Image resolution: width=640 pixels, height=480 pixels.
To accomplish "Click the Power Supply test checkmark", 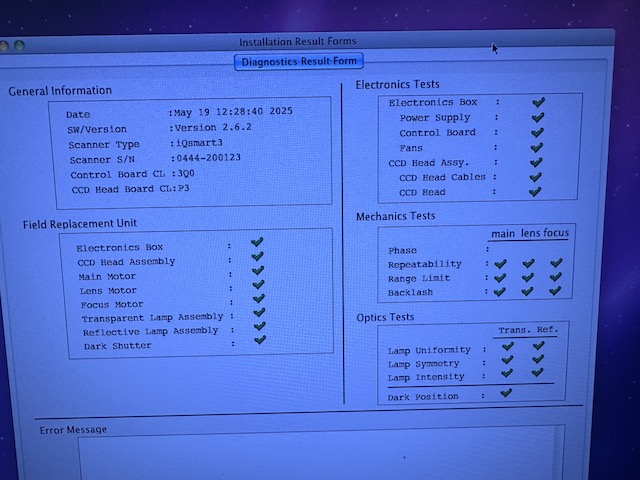I will click(x=538, y=117).
